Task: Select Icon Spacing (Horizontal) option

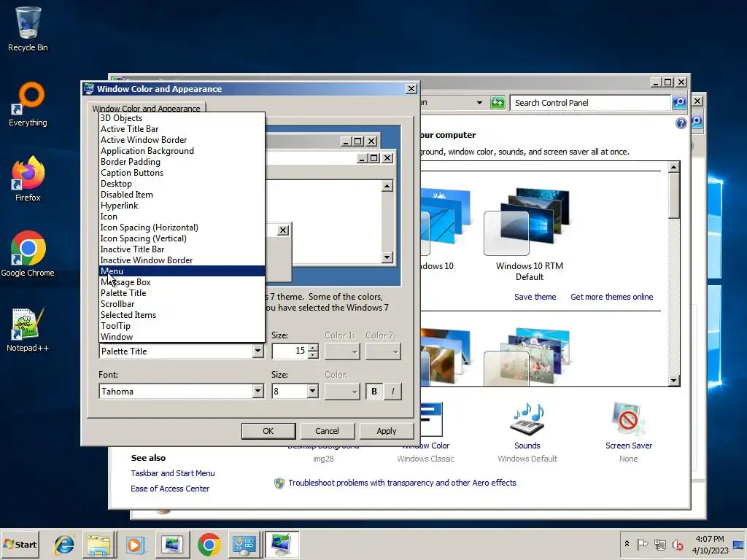Action: [182, 227]
